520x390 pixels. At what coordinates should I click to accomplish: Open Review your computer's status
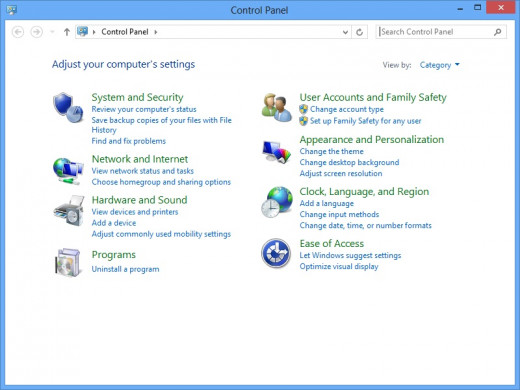(x=144, y=109)
